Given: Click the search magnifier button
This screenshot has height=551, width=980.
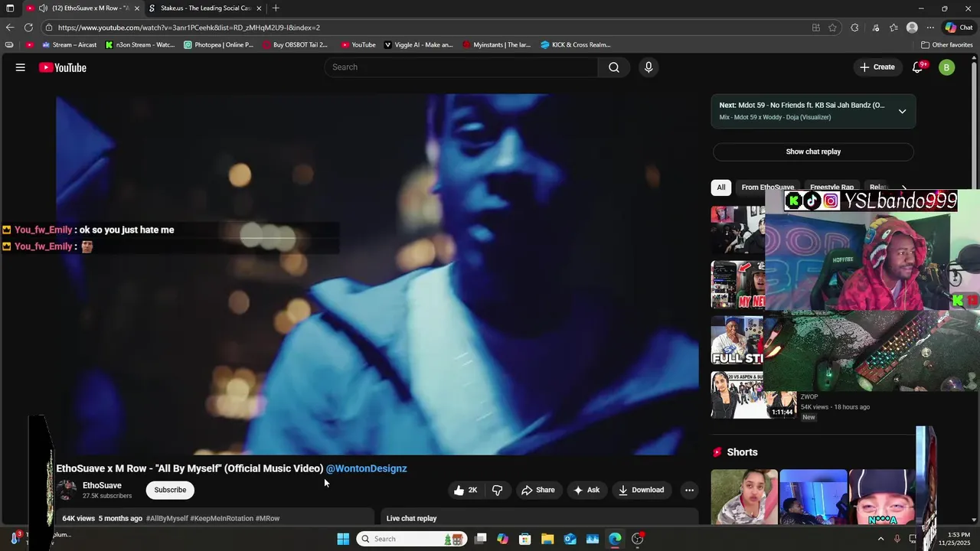Looking at the screenshot, I should (x=614, y=67).
